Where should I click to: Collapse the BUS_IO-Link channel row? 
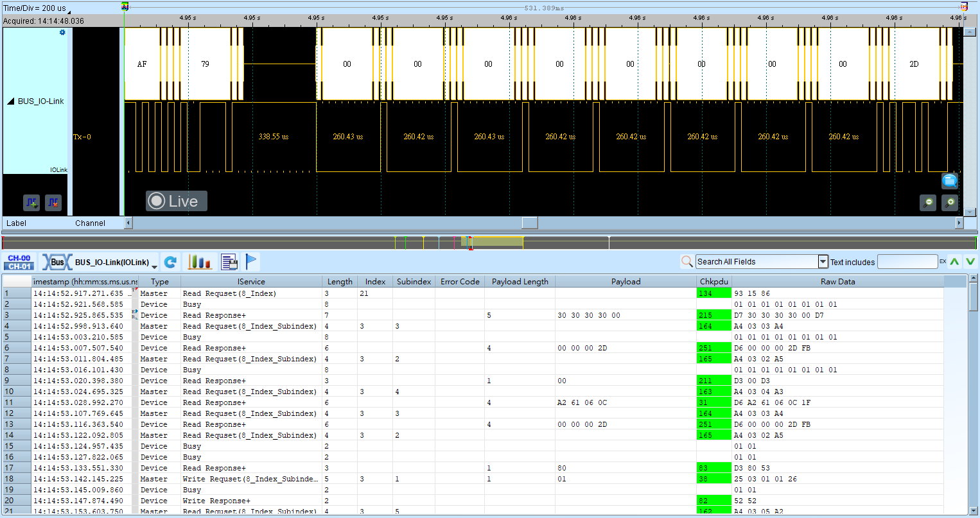[x=10, y=101]
